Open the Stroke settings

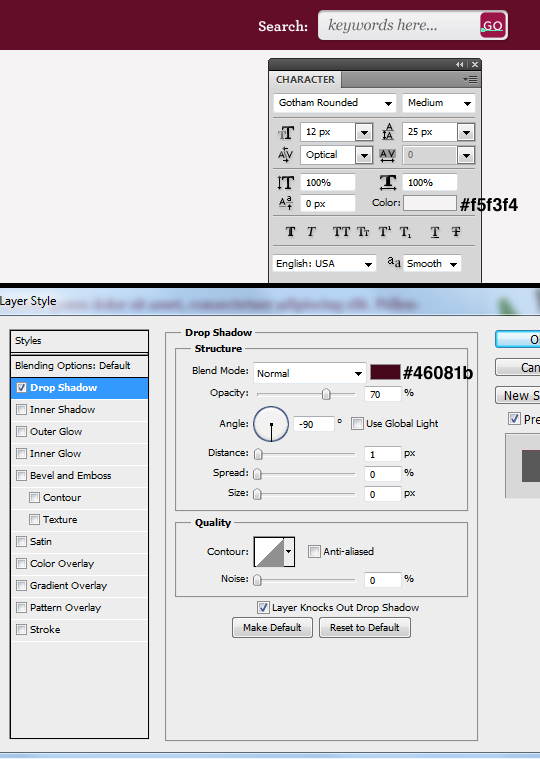[x=45, y=629]
